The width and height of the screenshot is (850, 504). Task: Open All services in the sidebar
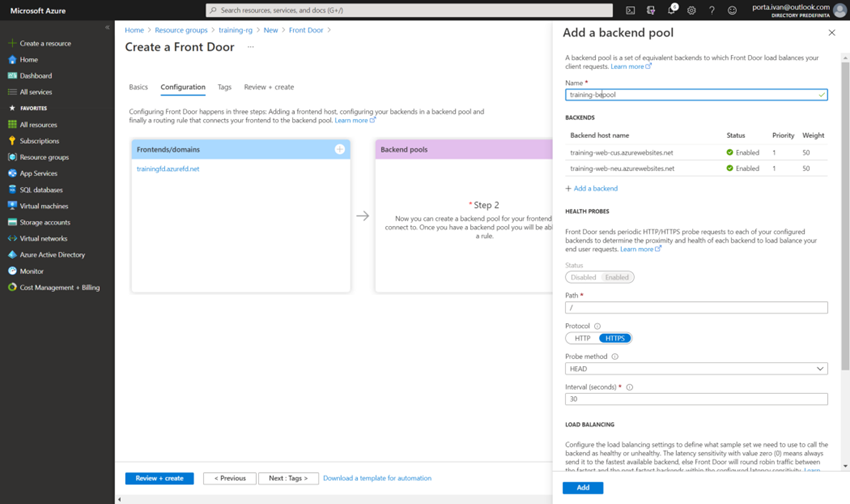tap(36, 92)
